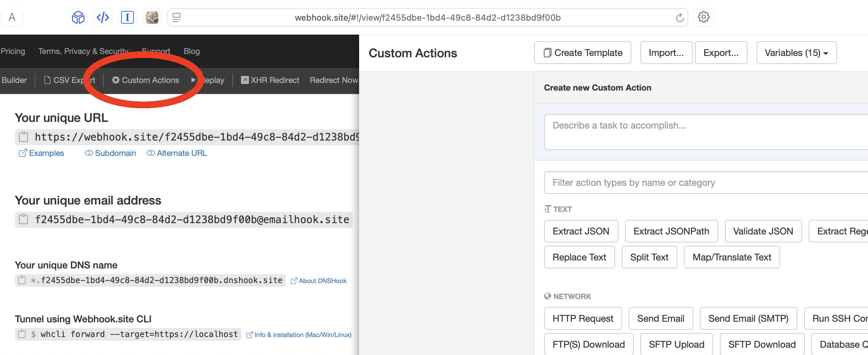Open the Blog link in top nav
The height and width of the screenshot is (355, 868).
[192, 51]
